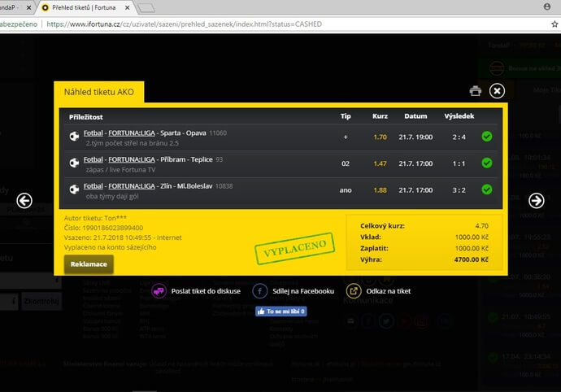Click soccer ball icon for Sparta - Opava
The image size is (561, 392).
click(x=74, y=137)
